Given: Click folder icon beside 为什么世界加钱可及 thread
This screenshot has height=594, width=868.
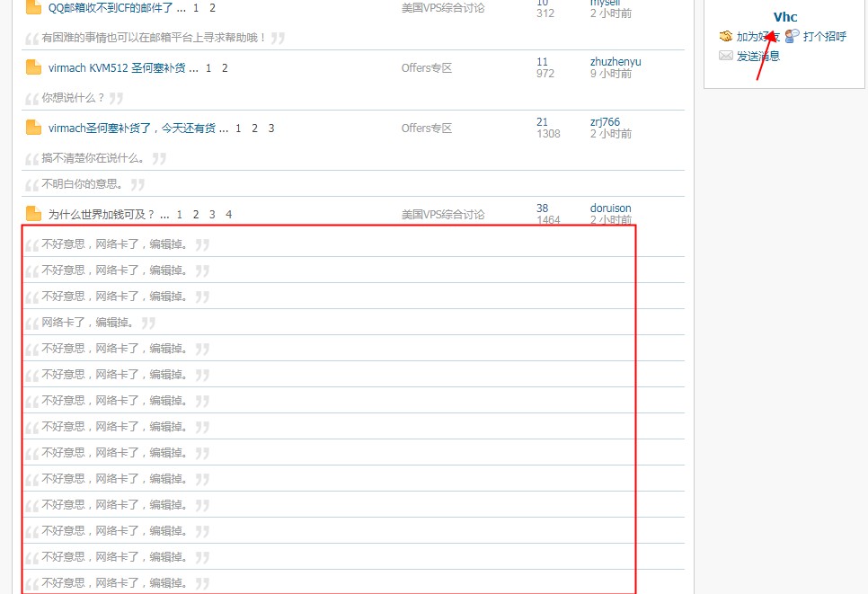Looking at the screenshot, I should coord(33,214).
